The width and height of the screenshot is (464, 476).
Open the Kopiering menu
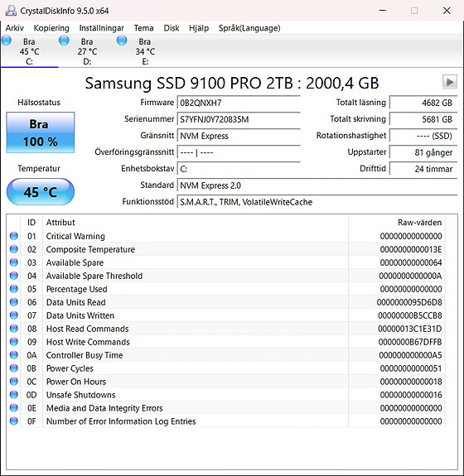(x=51, y=28)
